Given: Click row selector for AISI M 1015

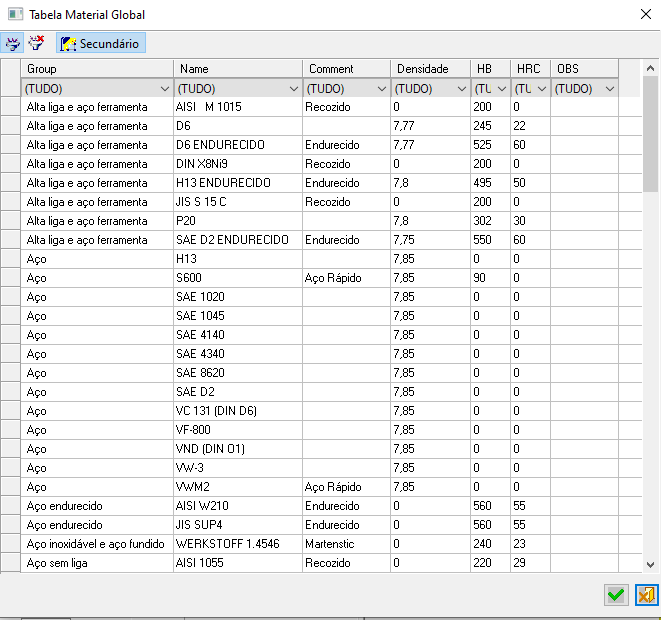Looking at the screenshot, I should [11, 107].
